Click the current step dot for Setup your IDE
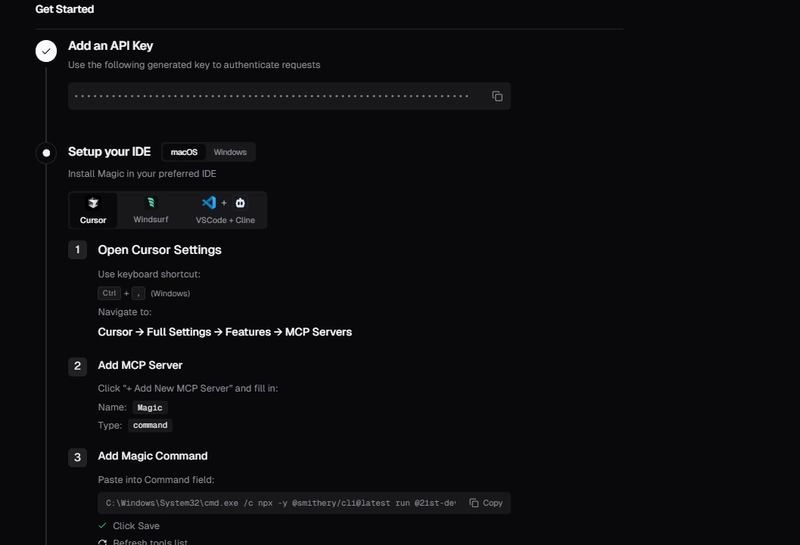The width and height of the screenshot is (800, 545). (46, 153)
